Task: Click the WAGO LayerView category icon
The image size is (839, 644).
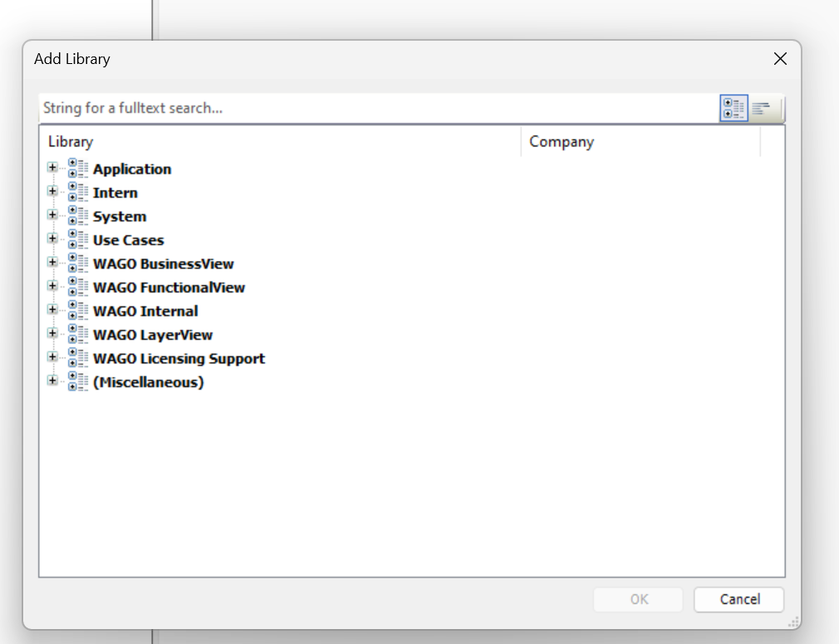Action: click(77, 334)
